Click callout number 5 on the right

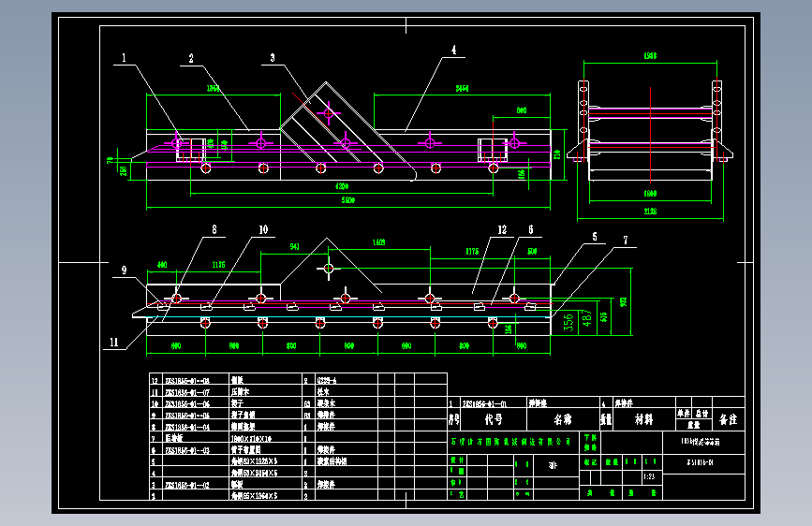(595, 237)
